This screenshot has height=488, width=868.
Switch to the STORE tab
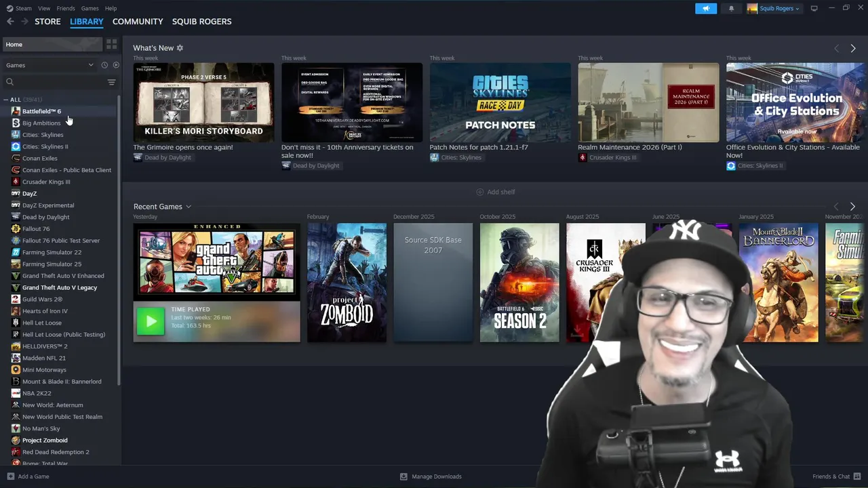[x=47, y=22]
